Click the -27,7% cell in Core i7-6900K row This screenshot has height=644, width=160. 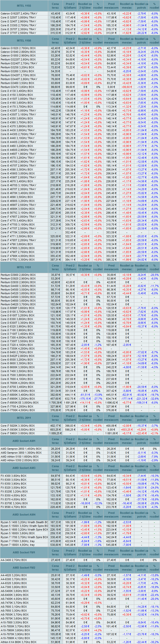(98, 399)
